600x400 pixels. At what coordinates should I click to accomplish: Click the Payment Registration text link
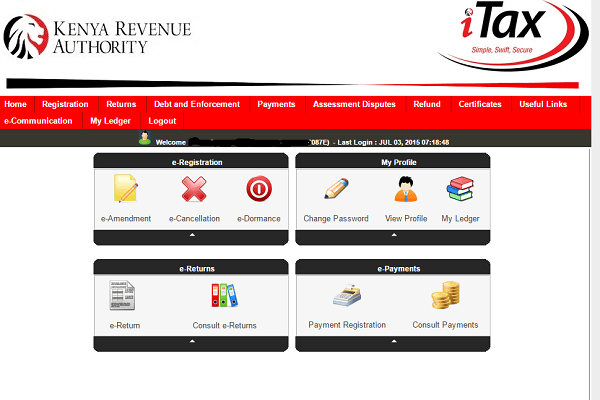pyautogui.click(x=347, y=325)
